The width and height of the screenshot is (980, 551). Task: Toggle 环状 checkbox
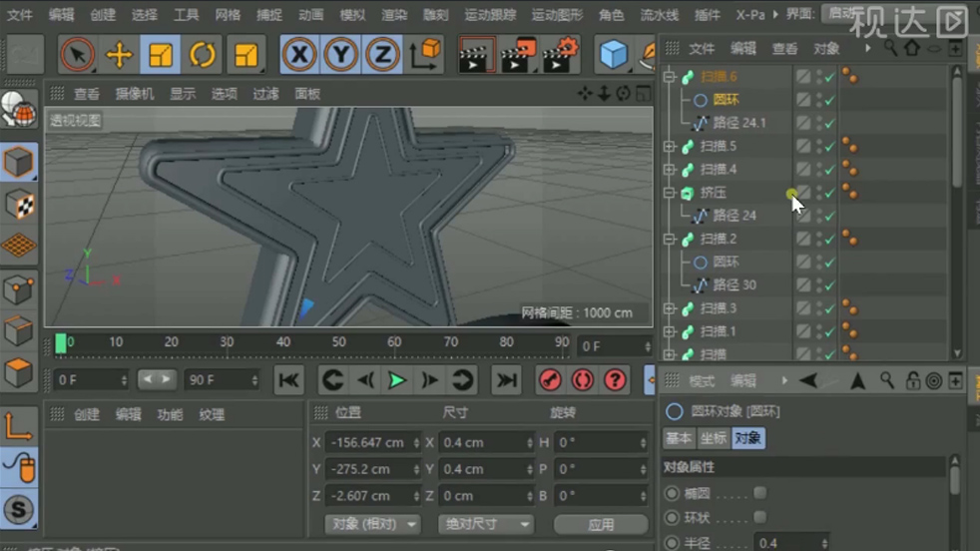pos(760,517)
